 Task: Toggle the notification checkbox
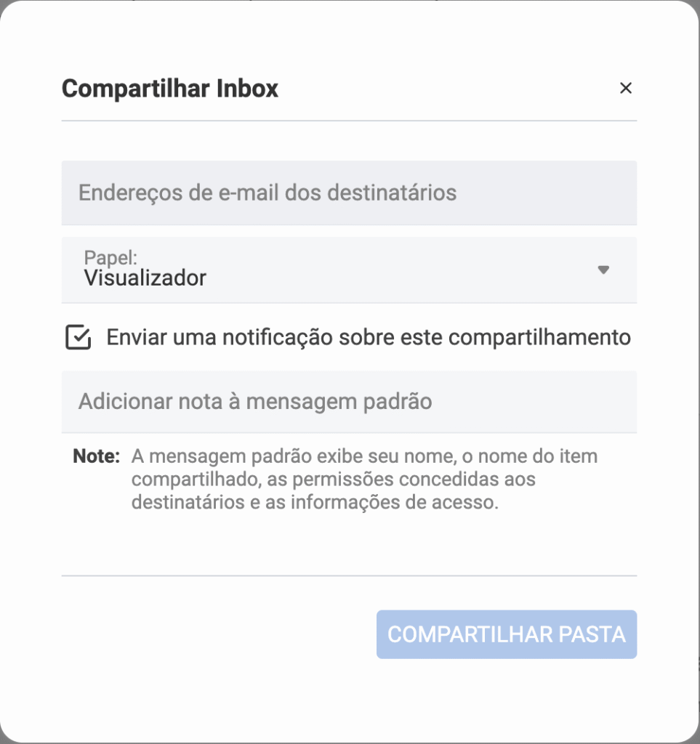pyautogui.click(x=79, y=338)
